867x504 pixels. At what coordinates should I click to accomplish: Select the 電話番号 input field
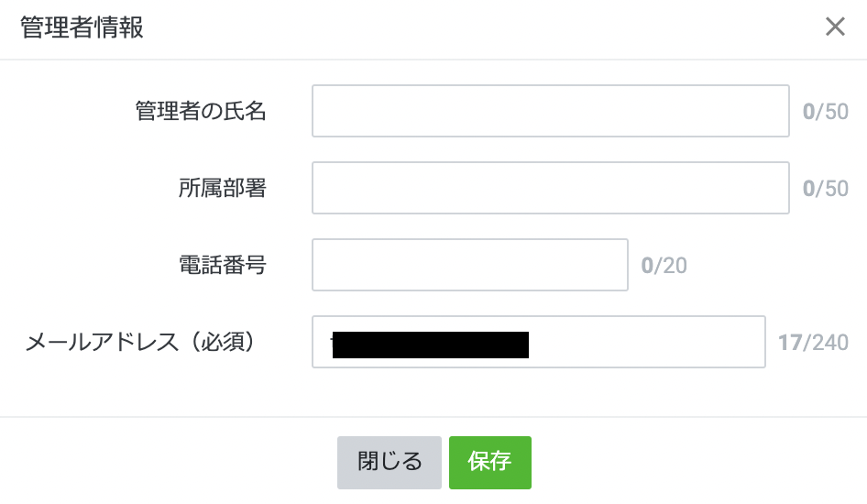click(469, 265)
